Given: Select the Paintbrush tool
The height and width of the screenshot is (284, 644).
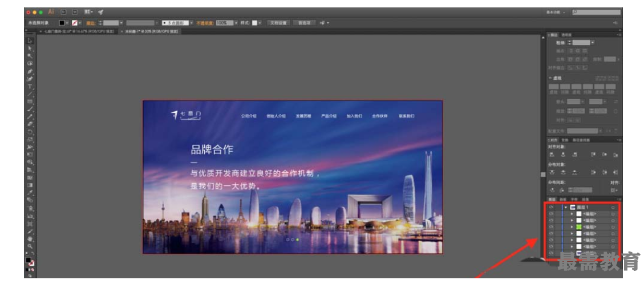Looking at the screenshot, I should (30, 109).
